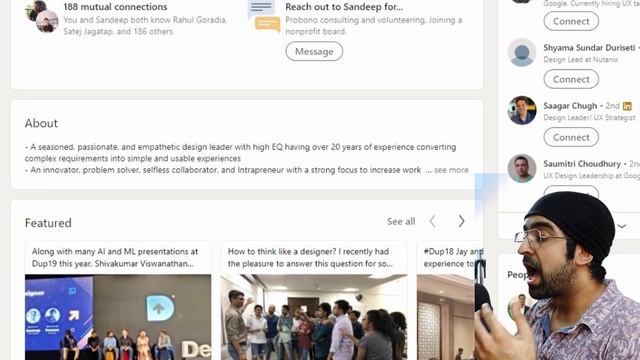Open Shyama Sundar Duriseti name link
The height and width of the screenshot is (360, 640).
click(x=589, y=48)
